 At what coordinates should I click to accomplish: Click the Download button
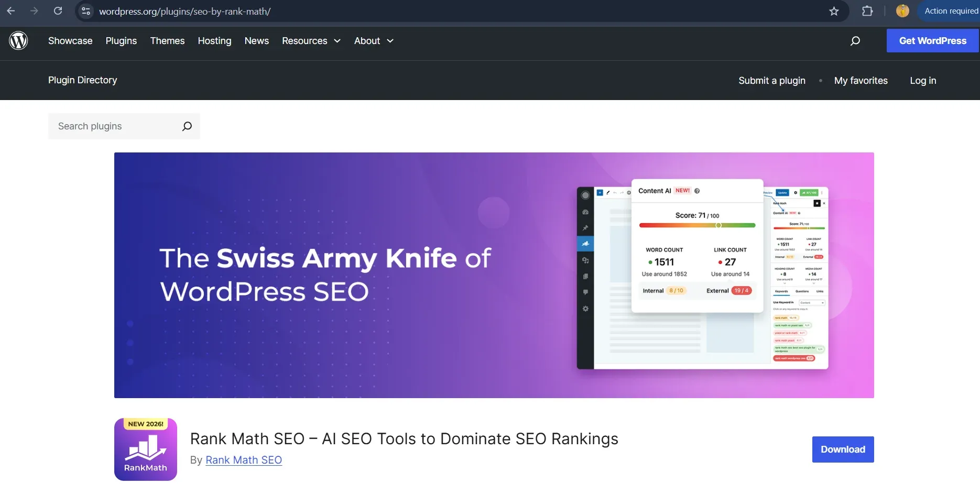pyautogui.click(x=843, y=449)
